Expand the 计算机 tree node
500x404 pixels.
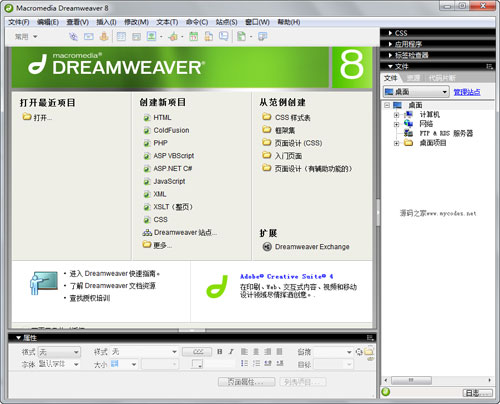[396, 115]
